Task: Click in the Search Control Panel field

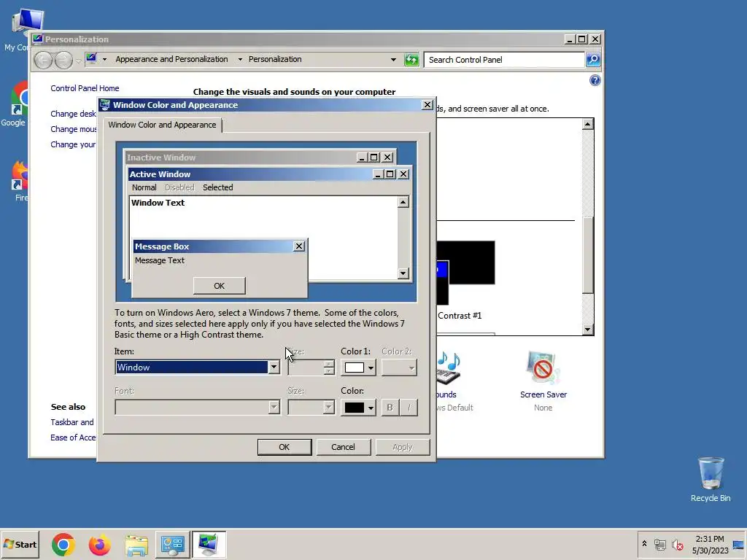Action: click(504, 60)
